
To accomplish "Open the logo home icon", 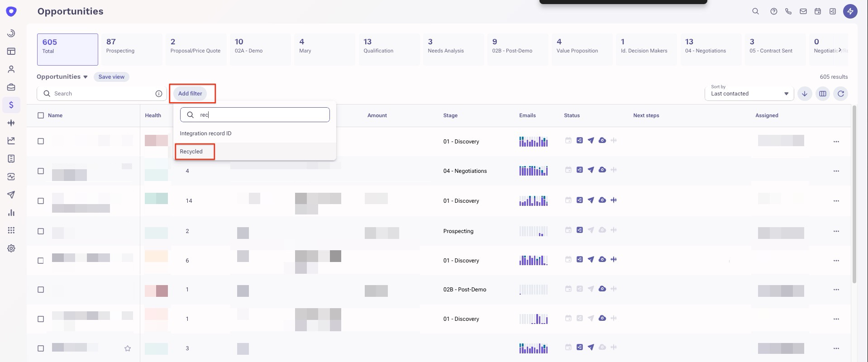I will point(11,11).
